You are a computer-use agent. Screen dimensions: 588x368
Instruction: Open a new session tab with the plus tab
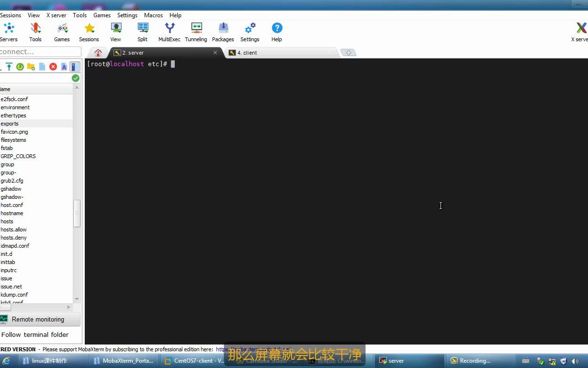tap(348, 52)
